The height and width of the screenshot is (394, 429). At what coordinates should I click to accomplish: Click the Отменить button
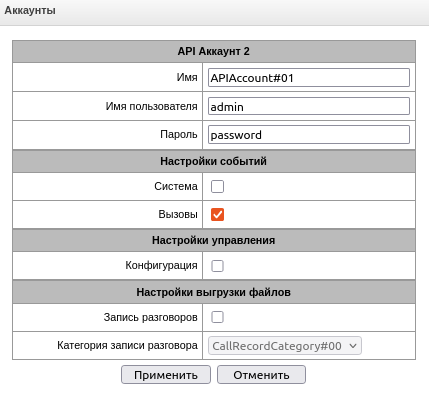click(x=261, y=375)
